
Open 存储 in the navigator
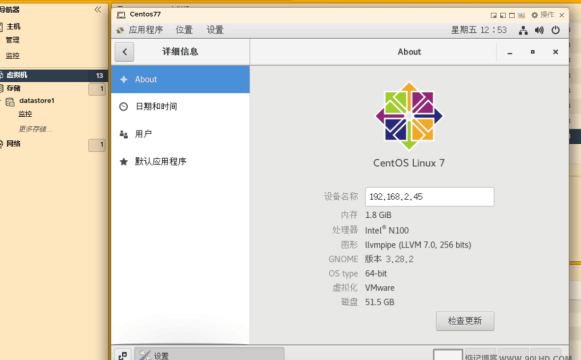click(x=13, y=88)
